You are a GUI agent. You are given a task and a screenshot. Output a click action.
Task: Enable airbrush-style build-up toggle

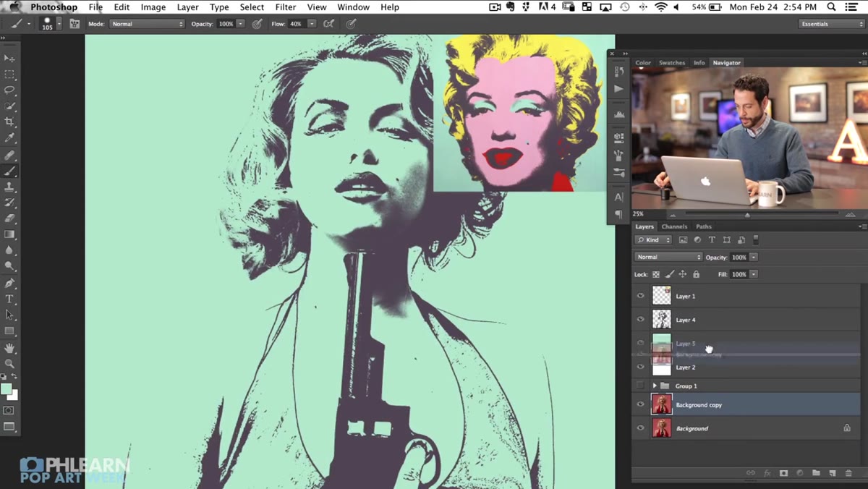[x=329, y=24]
